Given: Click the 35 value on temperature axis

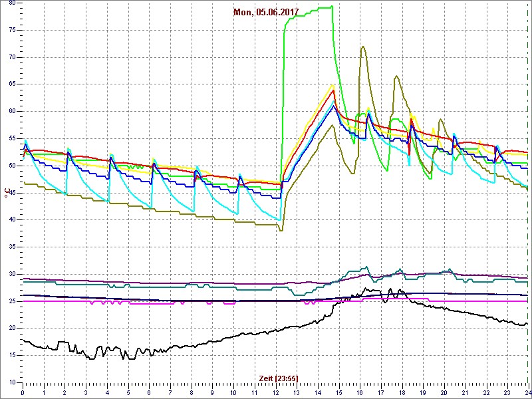Looking at the screenshot, I should (11, 247).
